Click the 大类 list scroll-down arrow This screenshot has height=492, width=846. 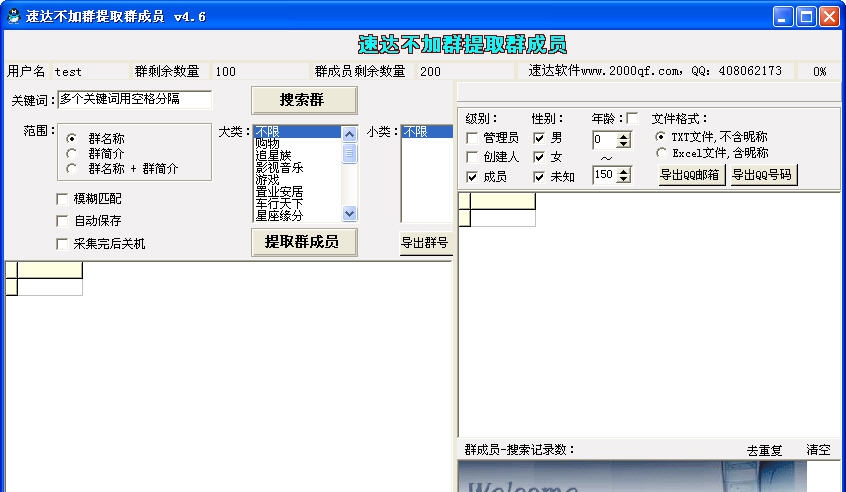(349, 214)
